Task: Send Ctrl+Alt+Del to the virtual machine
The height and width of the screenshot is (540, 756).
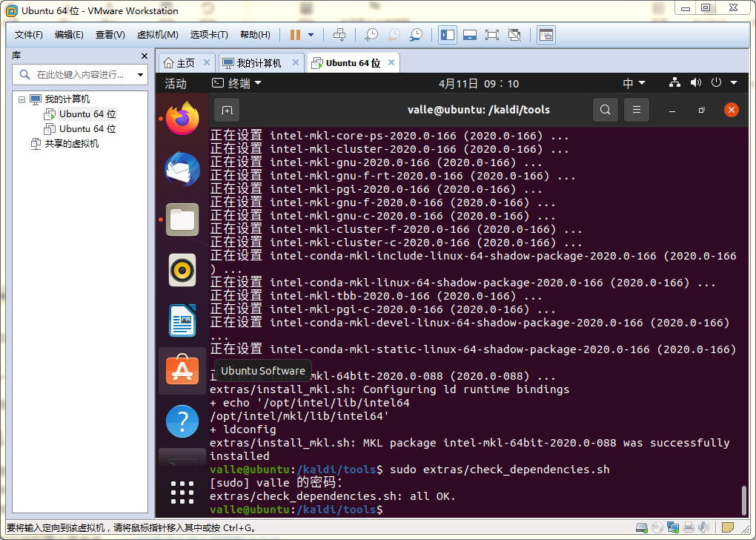Action: 339,35
